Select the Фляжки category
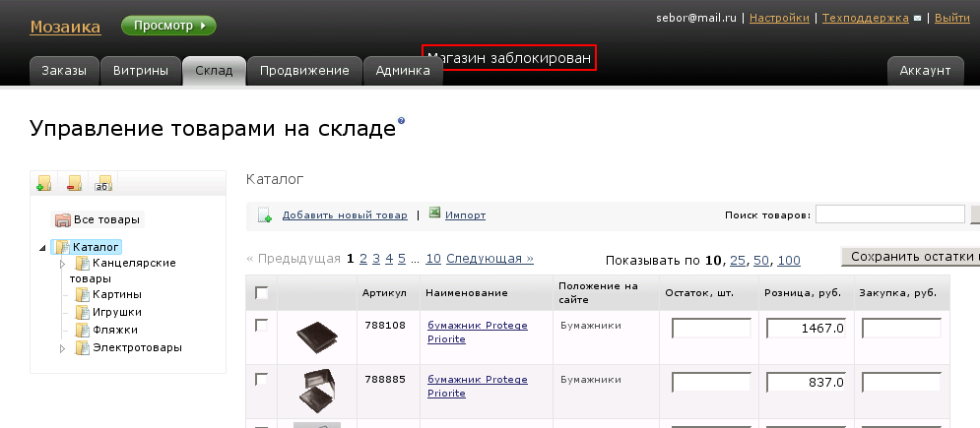The image size is (980, 428). (115, 330)
